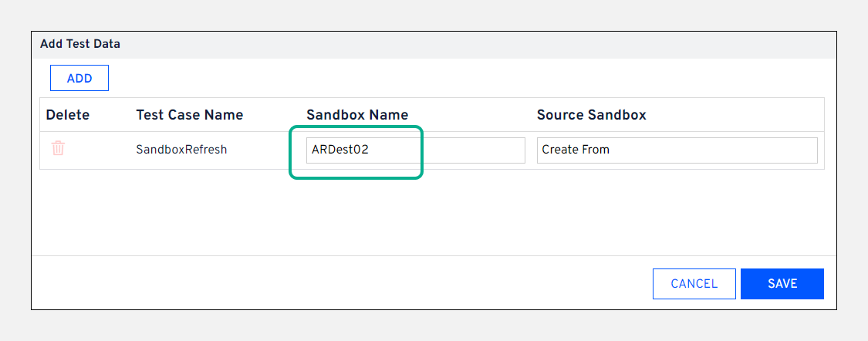Click into the Source Sandbox input field
The width and height of the screenshot is (868, 341).
(x=677, y=150)
